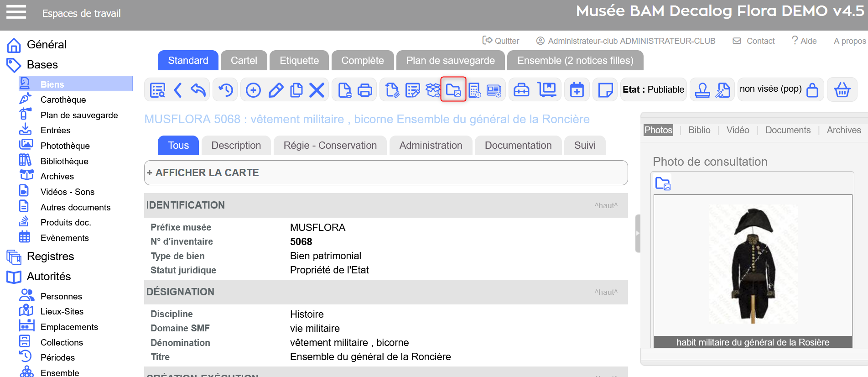Open the hamburger menu at top left
Screen dimensions: 868x377
(16, 12)
